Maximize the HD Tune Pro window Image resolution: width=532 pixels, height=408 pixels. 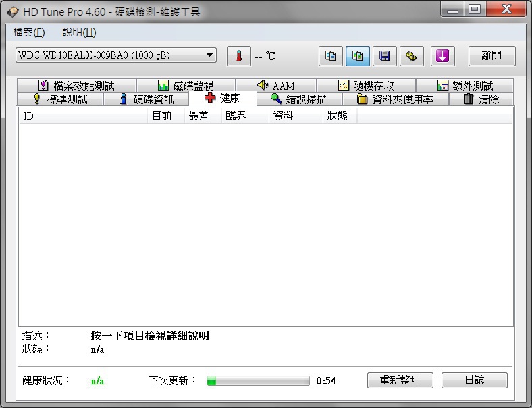click(x=475, y=9)
